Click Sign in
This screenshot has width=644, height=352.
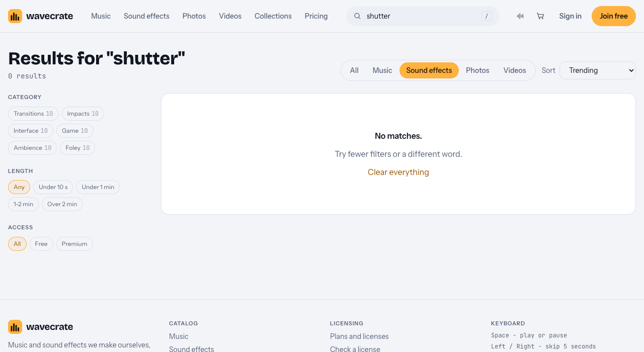[570, 16]
